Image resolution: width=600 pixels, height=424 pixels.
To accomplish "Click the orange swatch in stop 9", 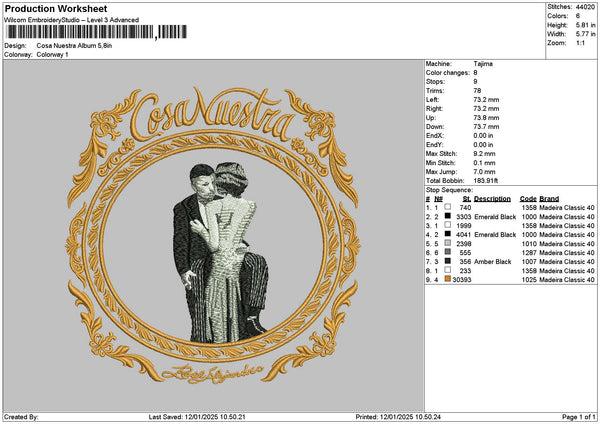I will (x=447, y=279).
